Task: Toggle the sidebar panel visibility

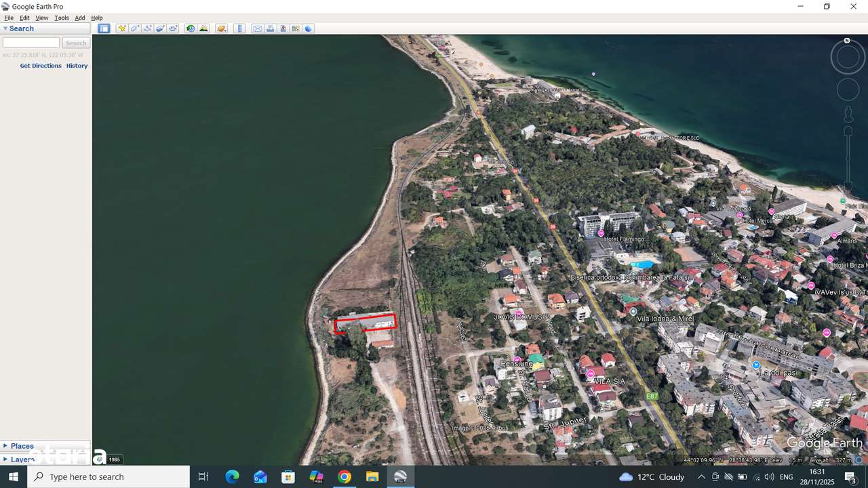Action: pyautogui.click(x=104, y=28)
